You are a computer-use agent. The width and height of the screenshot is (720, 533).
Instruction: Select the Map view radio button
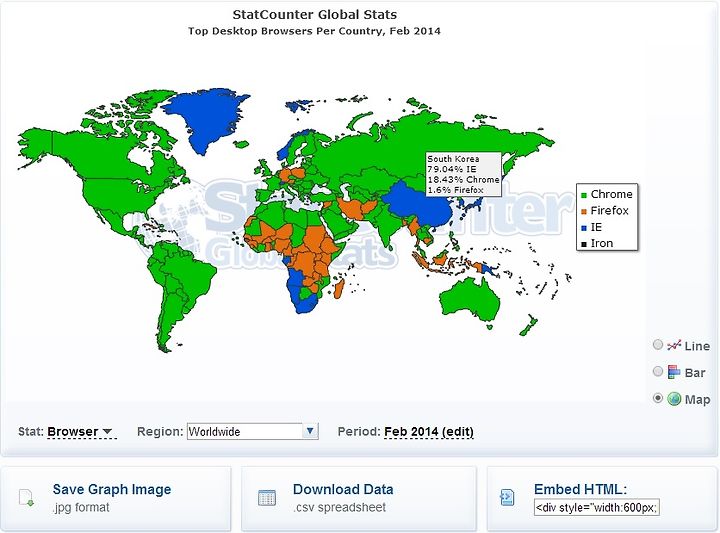click(658, 398)
